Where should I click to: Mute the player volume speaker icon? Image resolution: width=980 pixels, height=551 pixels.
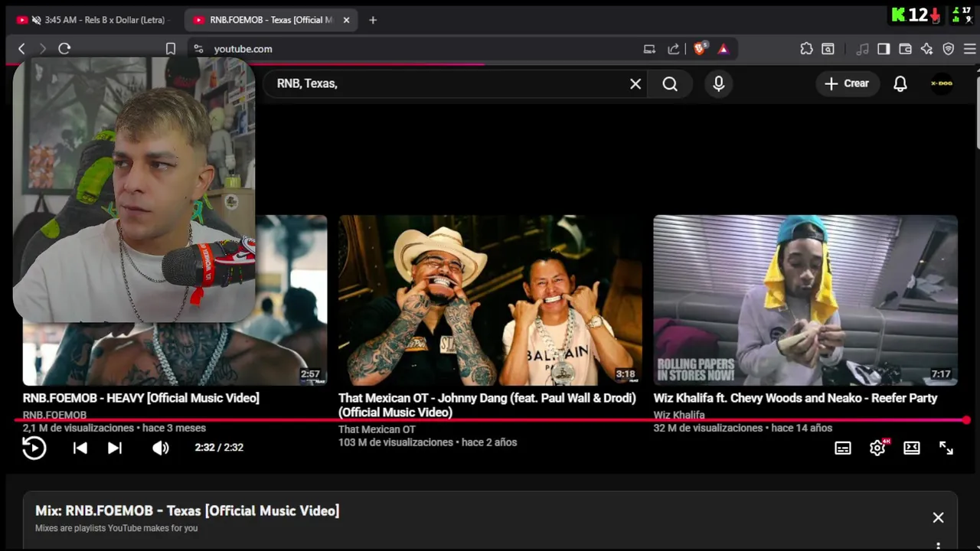click(x=160, y=448)
